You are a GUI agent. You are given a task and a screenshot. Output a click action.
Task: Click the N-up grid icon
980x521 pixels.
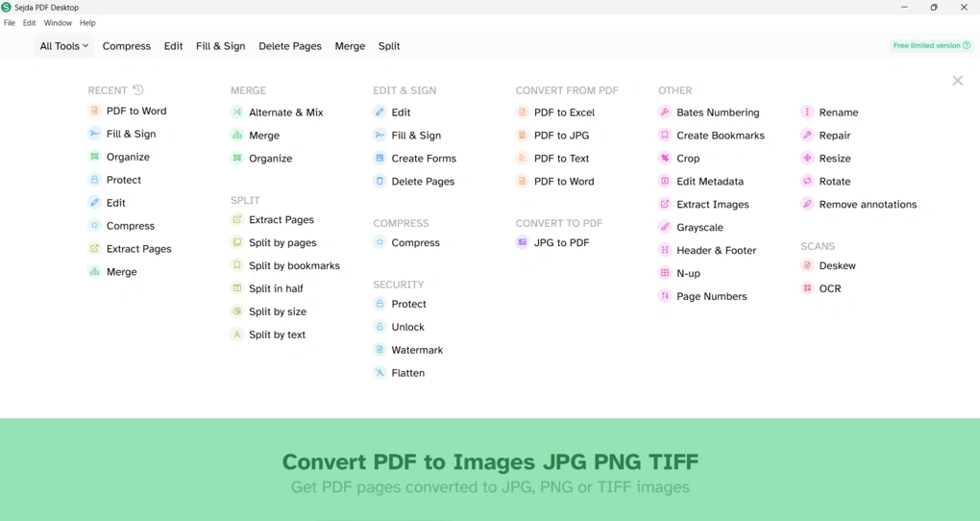tap(664, 273)
